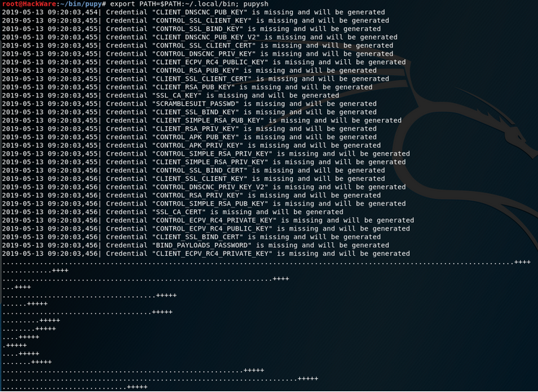Select "CONTROL_SSL_CLIENT_CERT" credential name

204,45
